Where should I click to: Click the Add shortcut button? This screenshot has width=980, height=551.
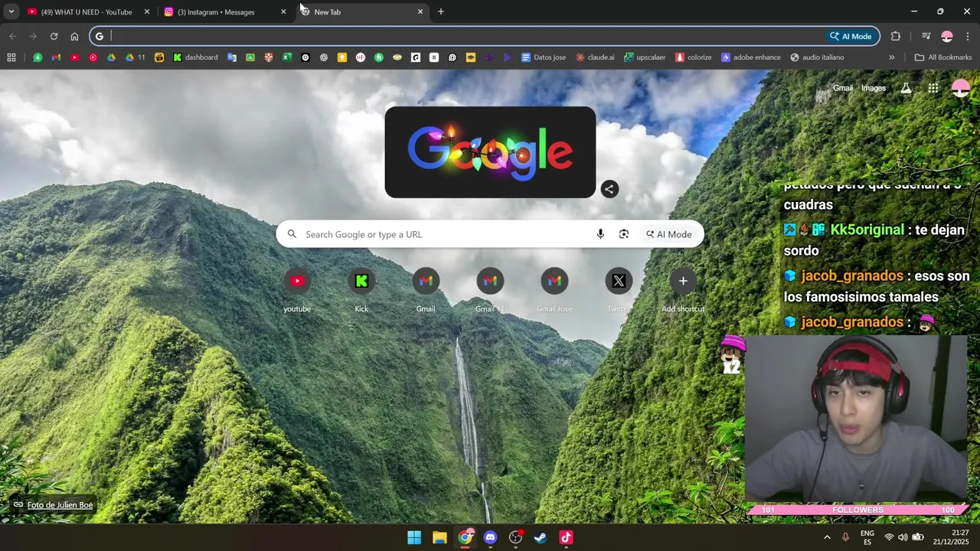[x=683, y=291]
